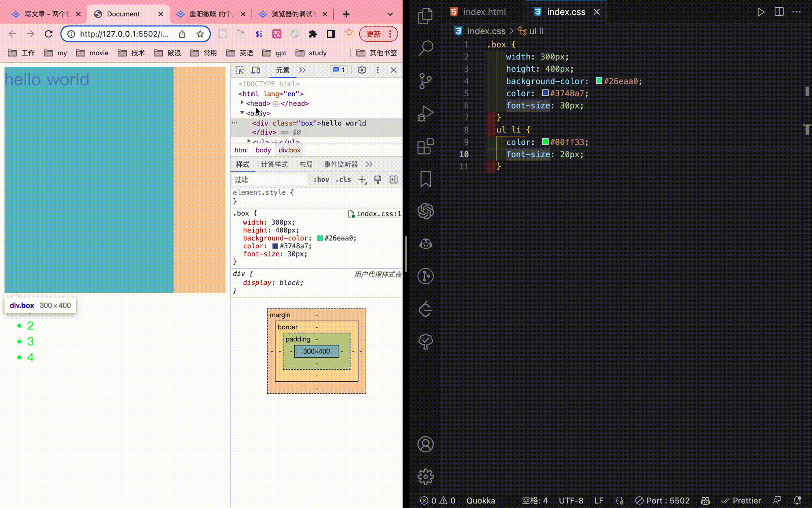Open DevTools settings gear

coord(362,70)
